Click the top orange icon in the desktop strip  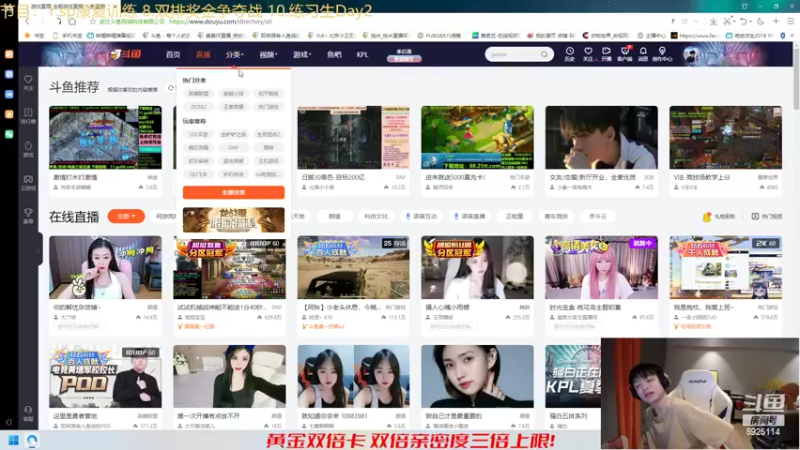tap(9, 54)
